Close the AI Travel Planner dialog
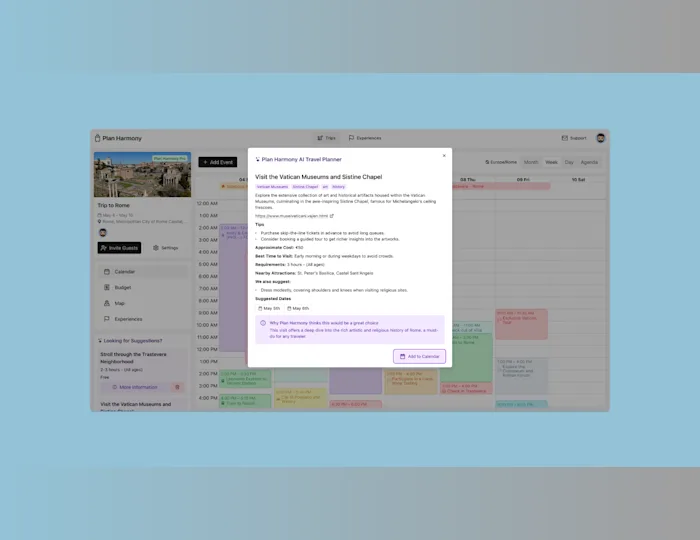The image size is (700, 540). (444, 156)
